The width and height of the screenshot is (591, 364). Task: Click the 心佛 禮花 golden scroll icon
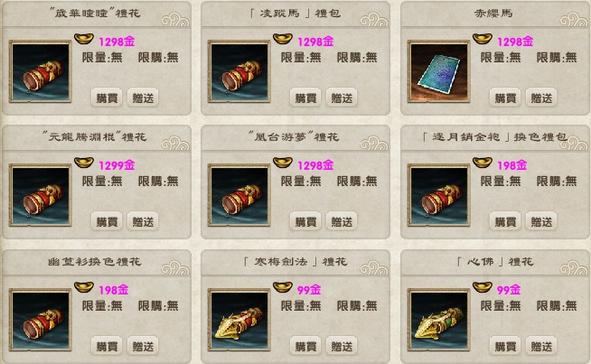(438, 320)
